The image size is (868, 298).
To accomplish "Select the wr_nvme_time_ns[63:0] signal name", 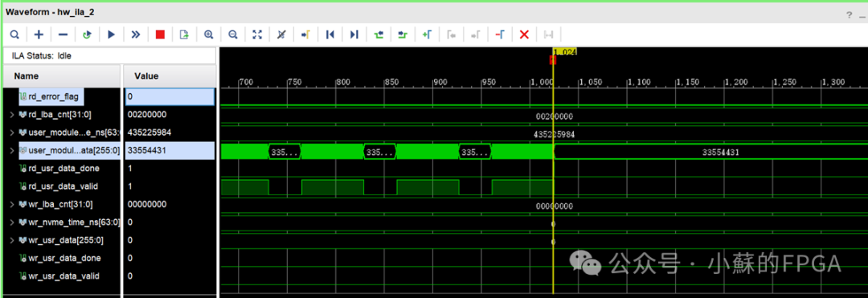I will 74,222.
